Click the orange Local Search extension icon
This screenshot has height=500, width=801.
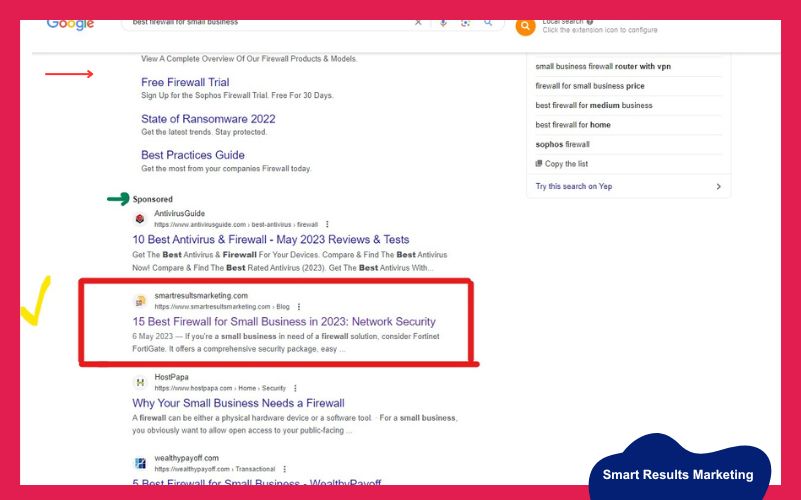[x=525, y=27]
